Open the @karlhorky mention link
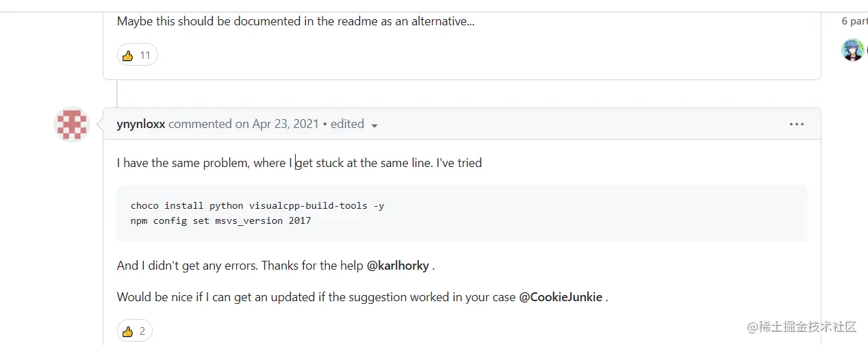Image resolution: width=868 pixels, height=345 pixels. [x=398, y=265]
